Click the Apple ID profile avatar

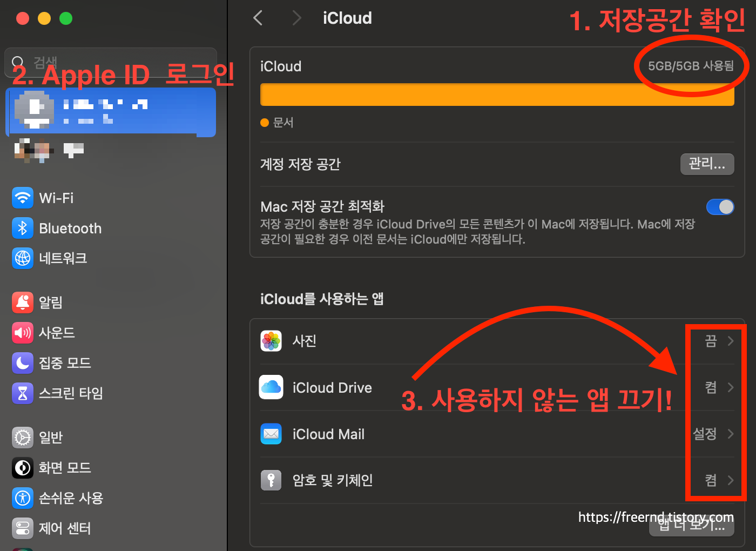(34, 110)
